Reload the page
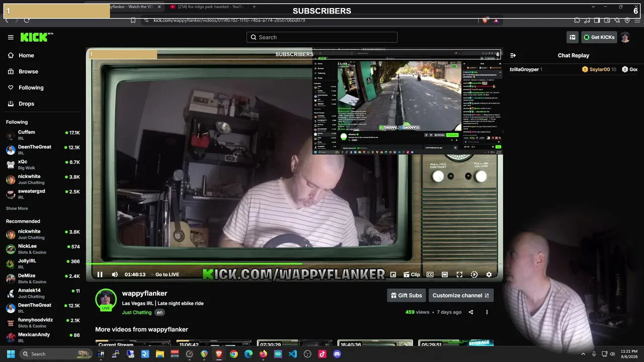This screenshot has width=644, height=362. click(27, 20)
